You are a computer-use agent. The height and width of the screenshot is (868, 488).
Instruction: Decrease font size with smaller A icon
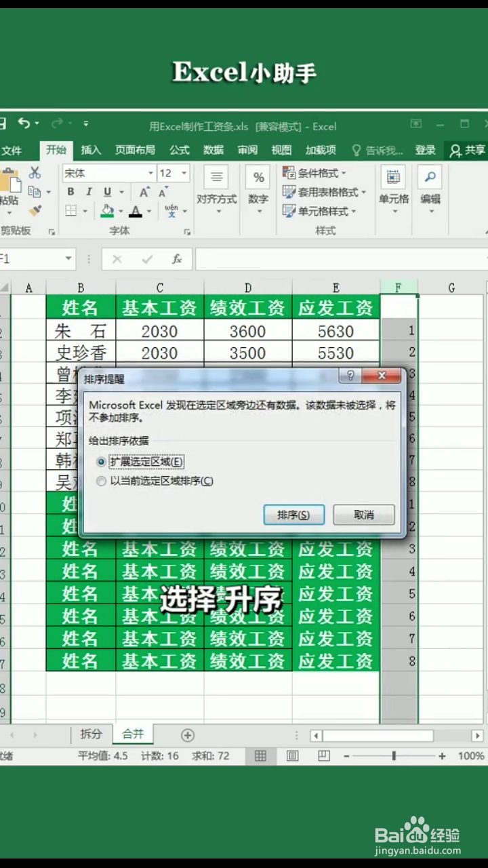pos(163,193)
